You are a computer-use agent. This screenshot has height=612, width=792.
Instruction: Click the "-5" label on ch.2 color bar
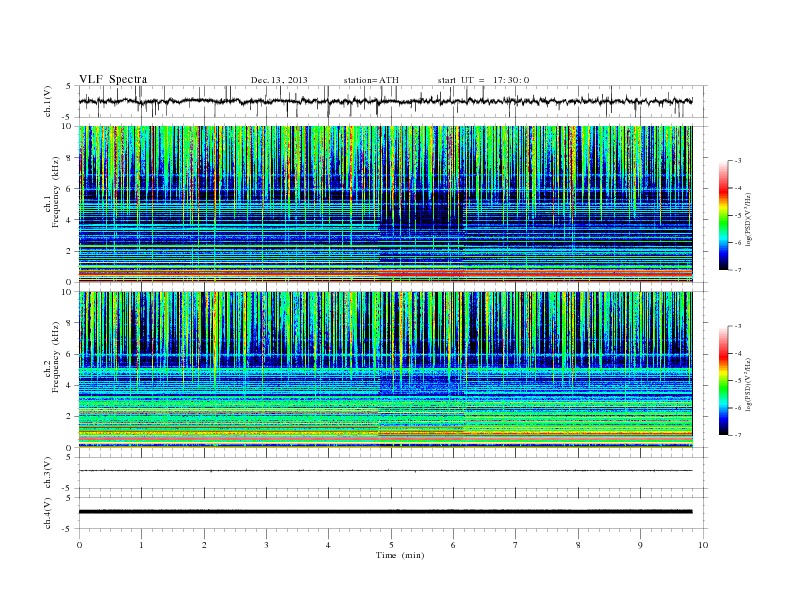tap(737, 381)
